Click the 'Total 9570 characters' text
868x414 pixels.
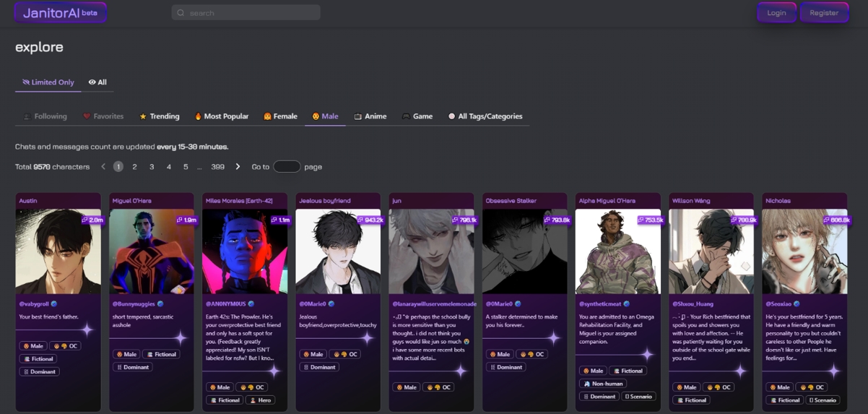(52, 167)
